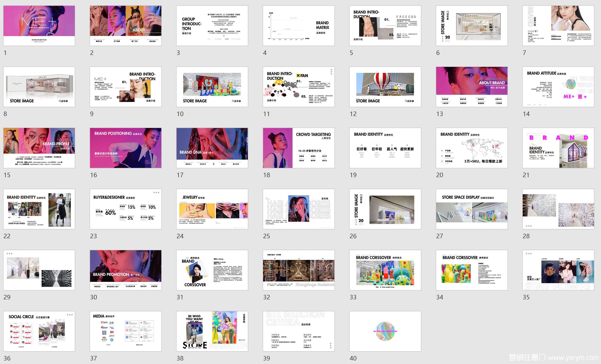Select slide 12 hot air balloon store
The width and height of the screenshot is (601, 364).
coord(385,87)
